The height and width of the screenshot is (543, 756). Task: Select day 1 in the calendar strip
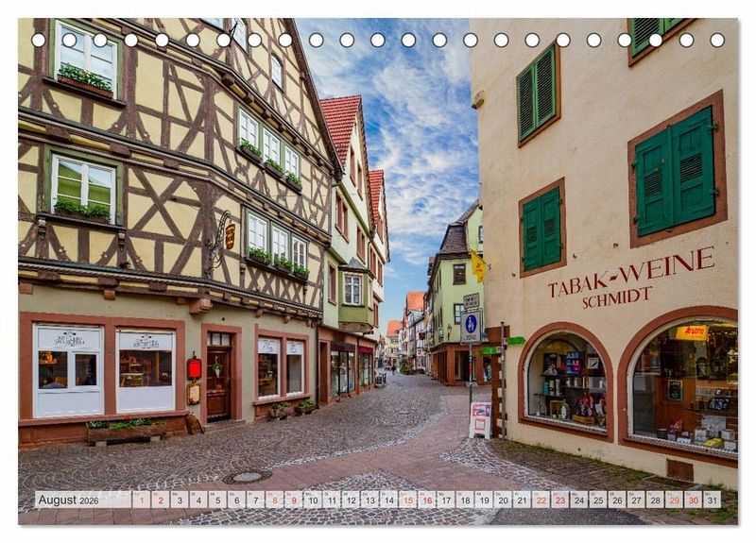click(141, 500)
